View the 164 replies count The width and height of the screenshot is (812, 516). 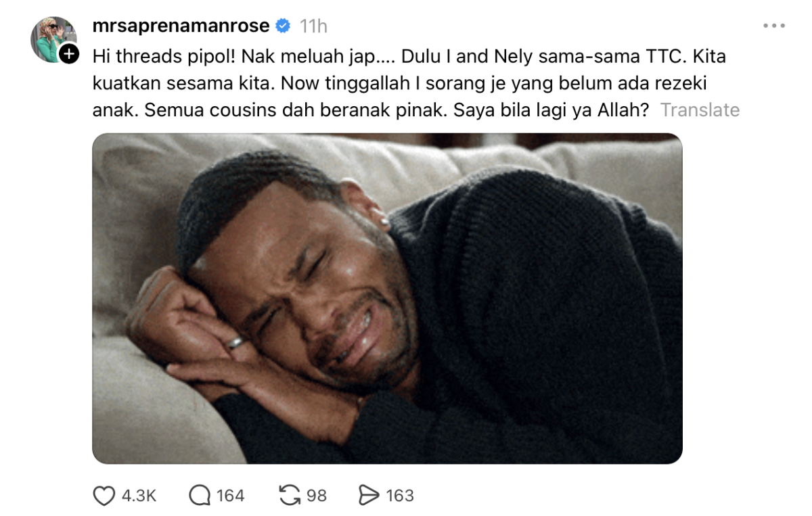(x=230, y=496)
